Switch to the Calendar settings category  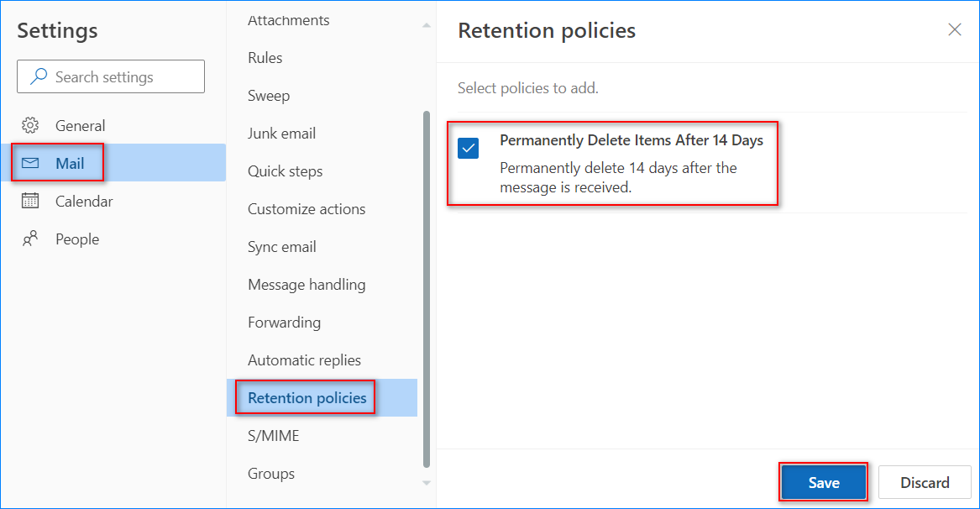tap(84, 202)
